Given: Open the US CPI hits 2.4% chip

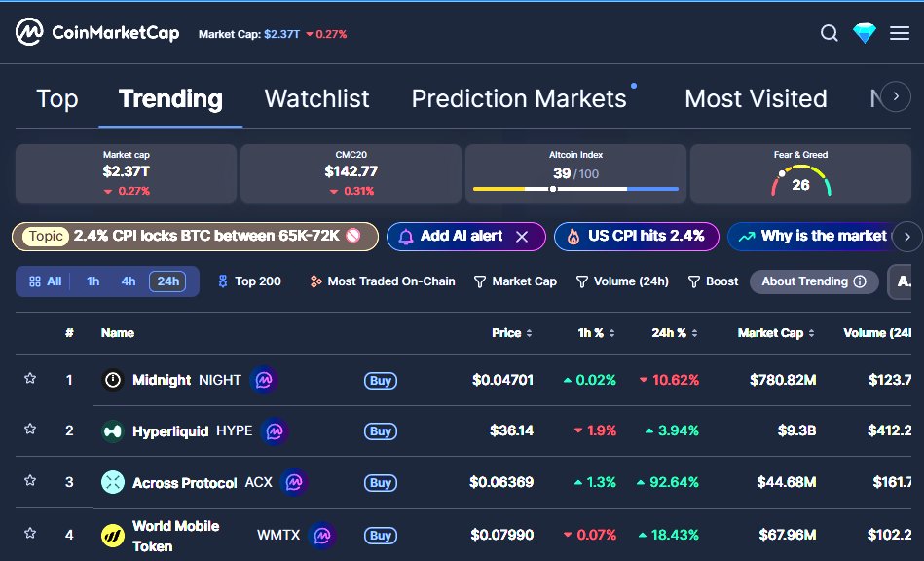Looking at the screenshot, I should point(637,237).
